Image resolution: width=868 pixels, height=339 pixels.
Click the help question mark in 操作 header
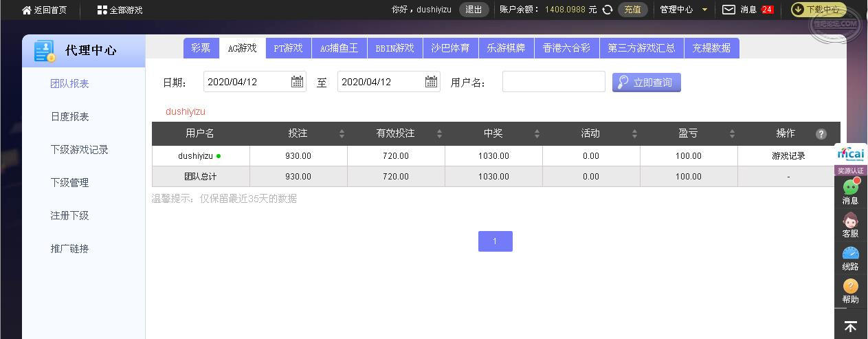click(821, 134)
